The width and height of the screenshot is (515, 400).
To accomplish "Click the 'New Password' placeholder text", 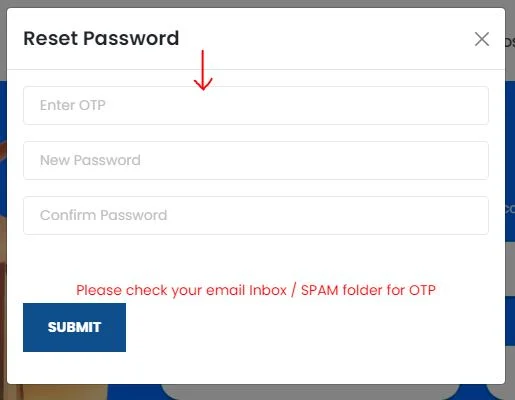I will tap(90, 160).
